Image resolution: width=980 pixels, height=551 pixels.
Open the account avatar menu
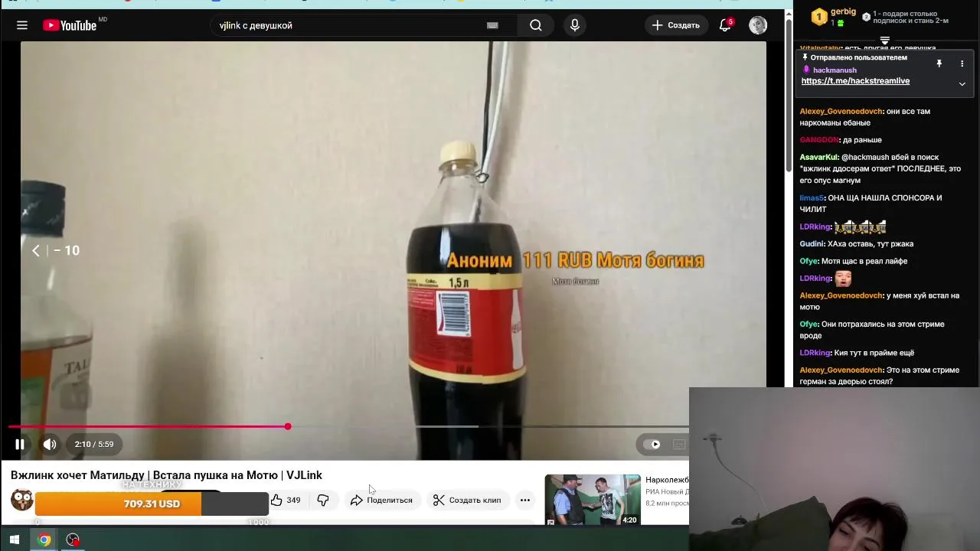(758, 25)
